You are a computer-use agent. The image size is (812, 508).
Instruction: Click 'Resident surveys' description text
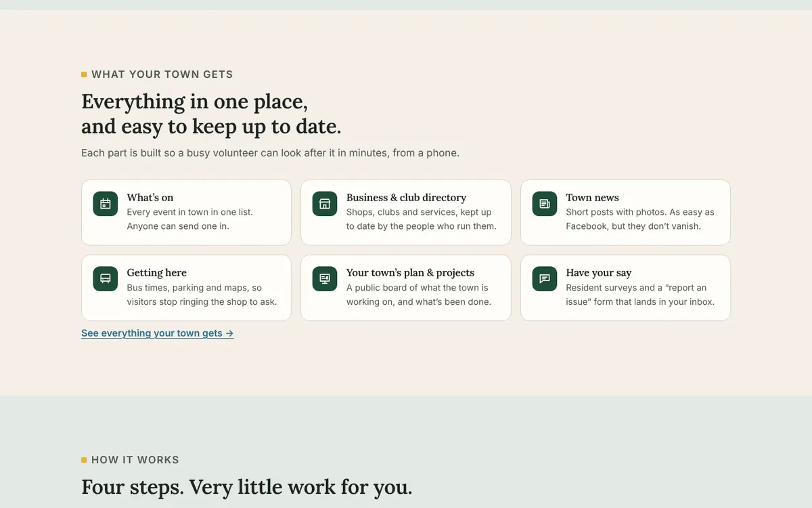click(x=640, y=295)
